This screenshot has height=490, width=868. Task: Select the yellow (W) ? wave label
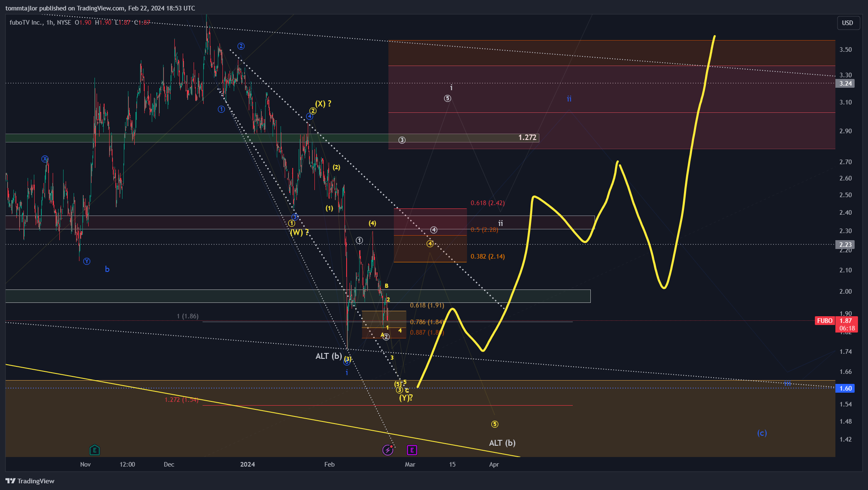click(x=299, y=232)
